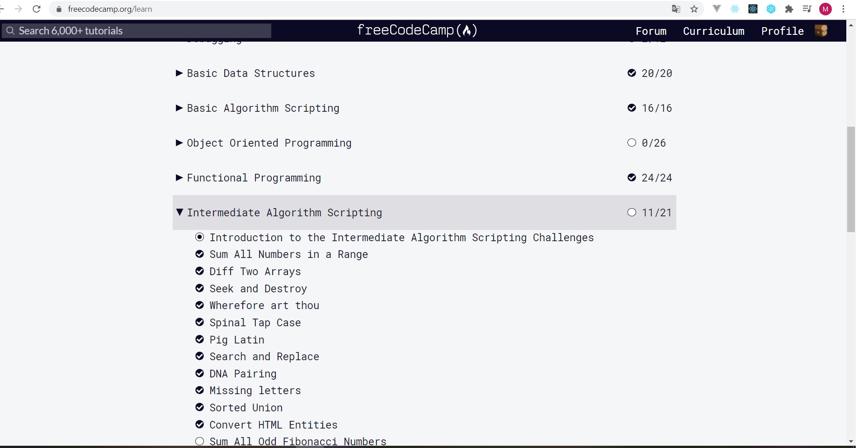Viewport: 868px width, 448px height.
Task: Go forward with the browser arrow
Action: (19, 9)
